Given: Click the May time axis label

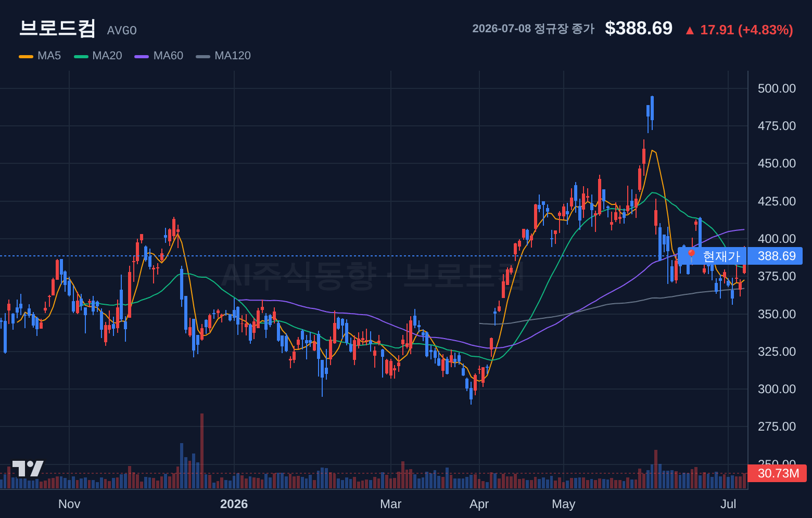Looking at the screenshot, I should tap(564, 504).
